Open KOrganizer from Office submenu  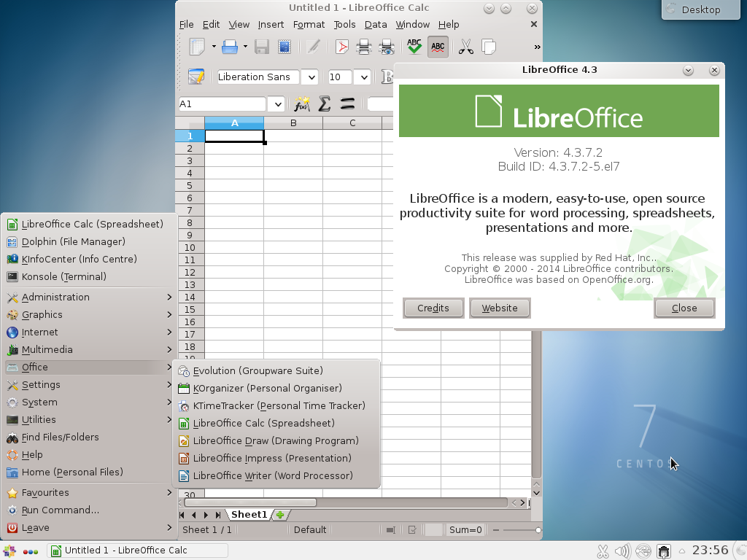[276, 388]
